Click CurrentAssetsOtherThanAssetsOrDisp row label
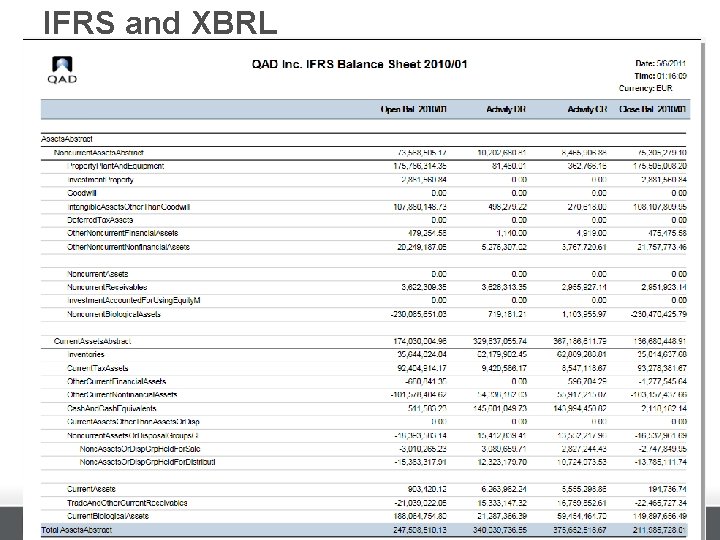720x540 pixels. [x=133, y=422]
